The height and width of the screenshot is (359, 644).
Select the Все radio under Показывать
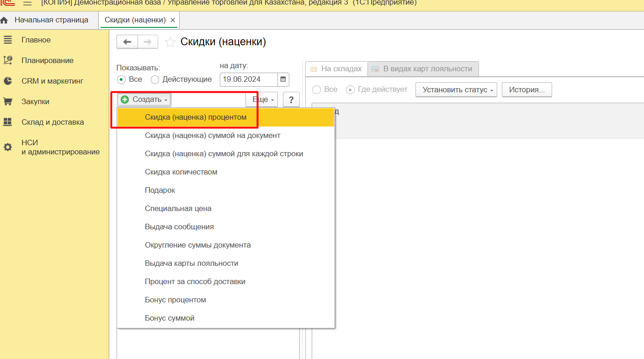pyautogui.click(x=121, y=79)
